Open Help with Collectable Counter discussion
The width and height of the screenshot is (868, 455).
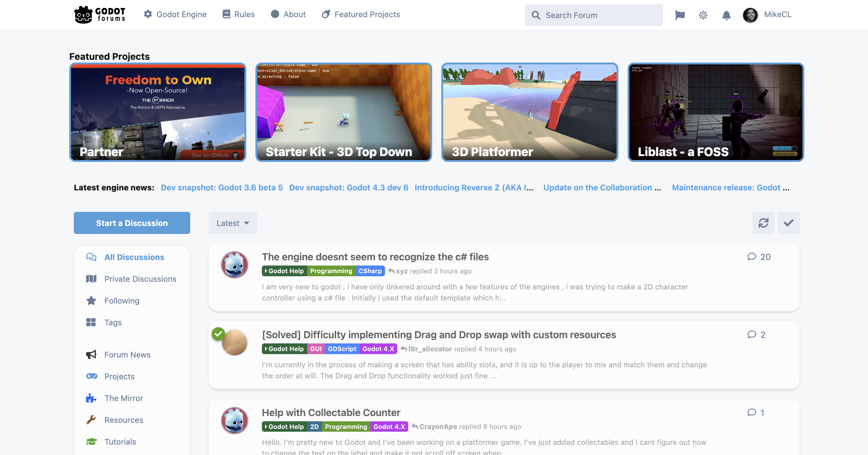(331, 412)
